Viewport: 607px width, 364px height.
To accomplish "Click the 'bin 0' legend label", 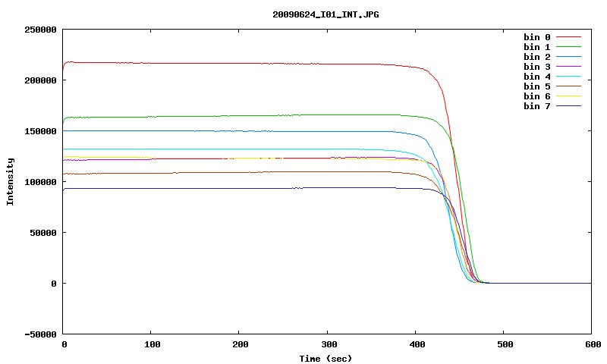I will click(537, 37).
